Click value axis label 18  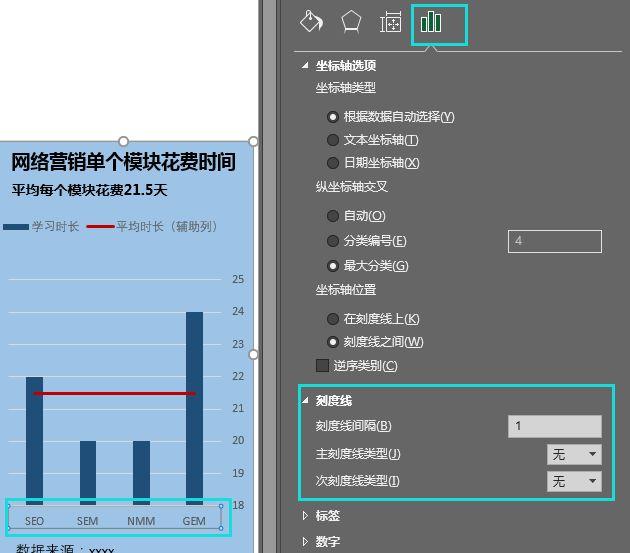(238, 505)
